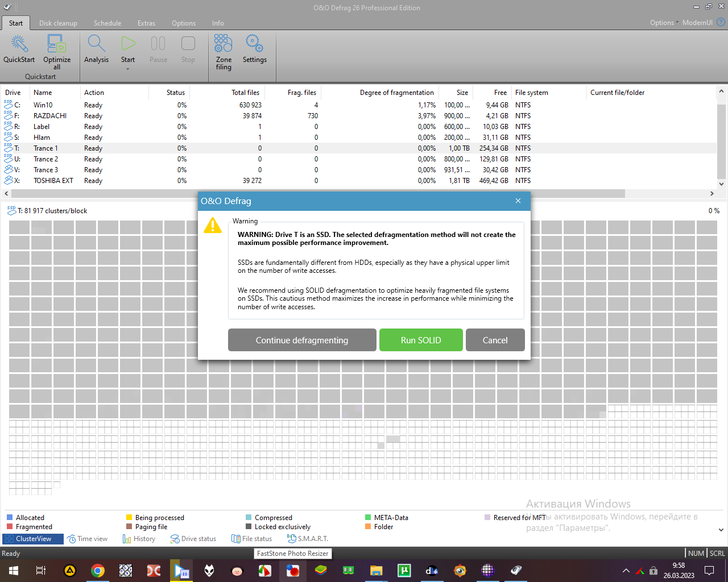Click the QuickStart wizard icon
Image resolution: width=728 pixels, height=582 pixels.
19,44
